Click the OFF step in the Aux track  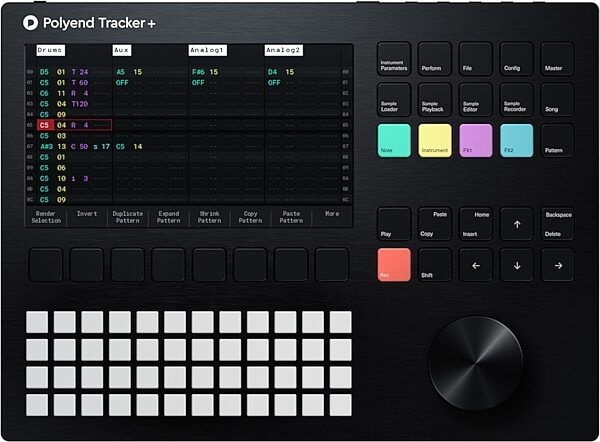coord(122,83)
